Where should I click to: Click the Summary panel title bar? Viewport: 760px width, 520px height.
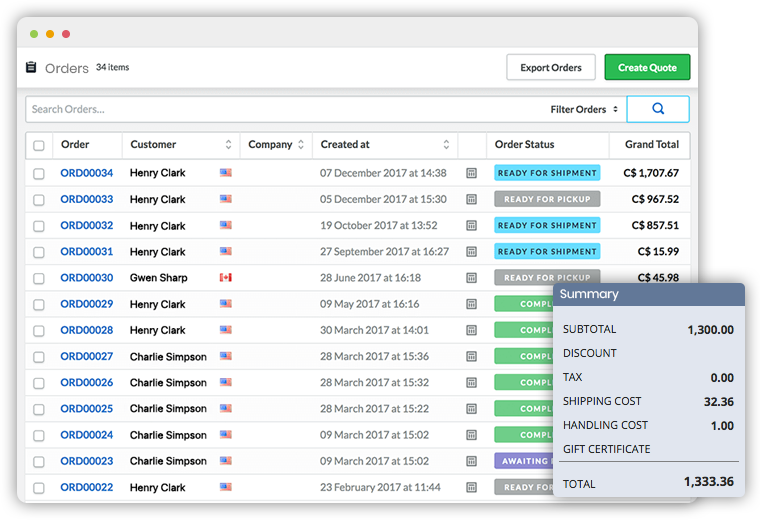pos(649,294)
